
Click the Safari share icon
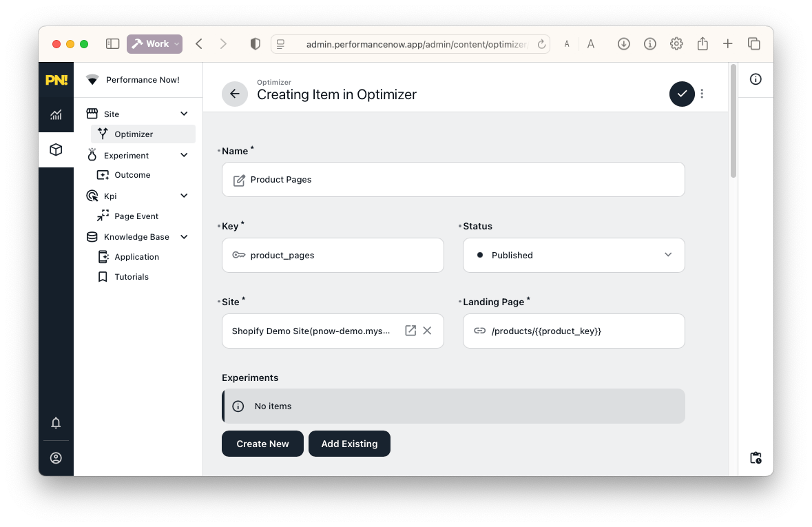(702, 43)
